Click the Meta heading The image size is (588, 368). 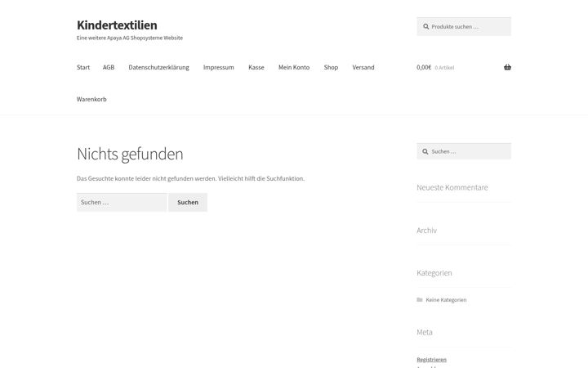click(425, 332)
